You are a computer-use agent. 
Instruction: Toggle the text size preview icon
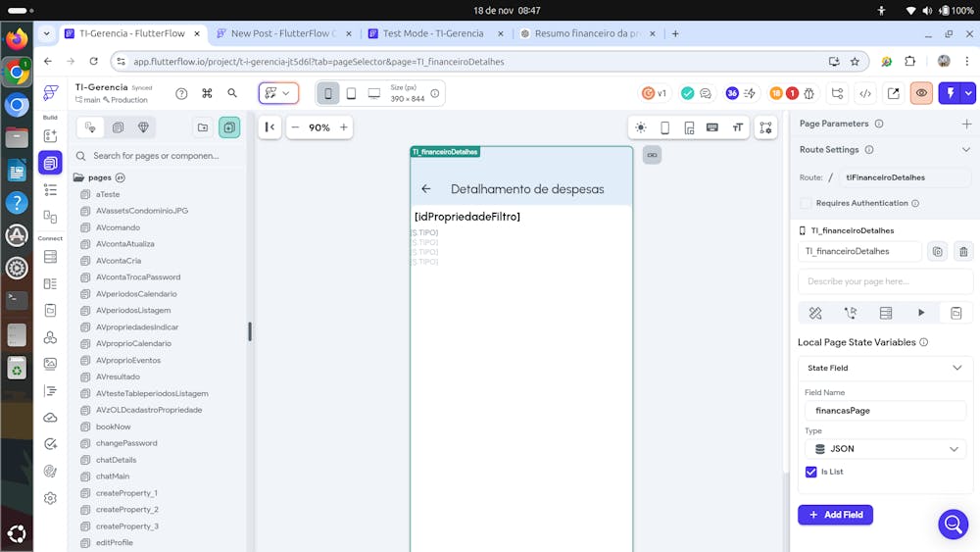(737, 127)
